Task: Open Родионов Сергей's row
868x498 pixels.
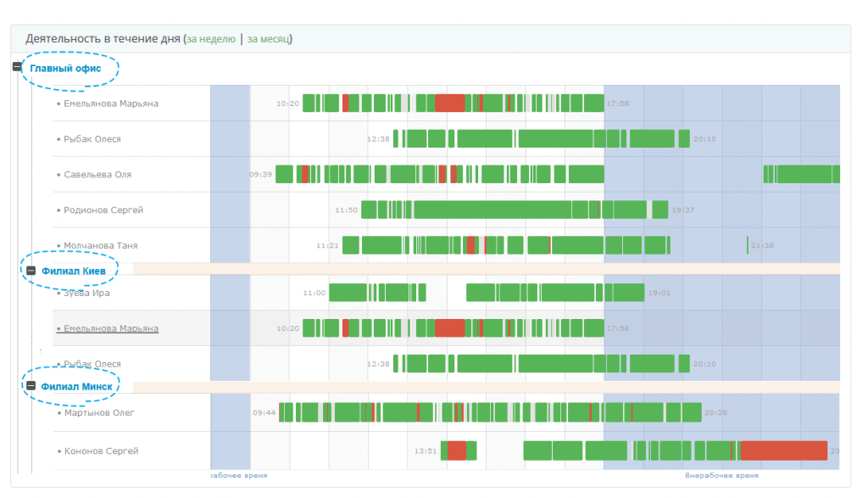Action: [103, 210]
